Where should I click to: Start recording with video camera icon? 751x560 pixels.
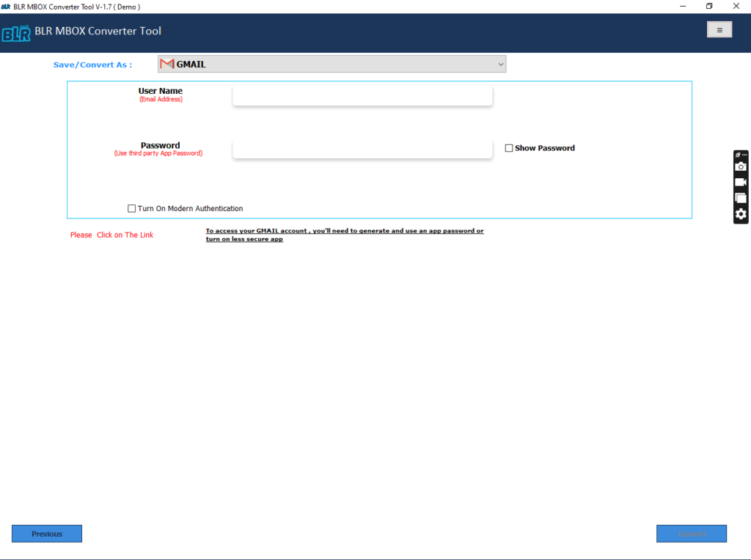point(741,183)
